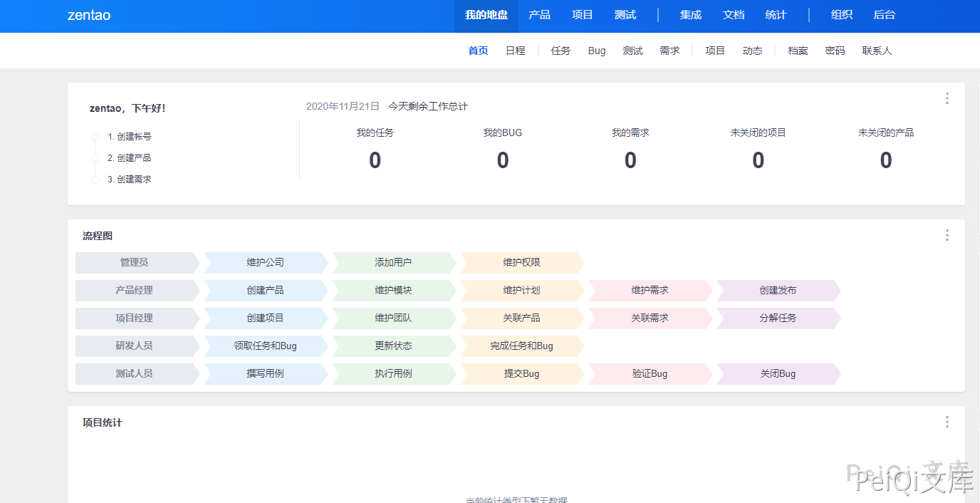Image resolution: width=980 pixels, height=503 pixels.
Task: Click the 创建发布 flow step
Action: [x=778, y=290]
